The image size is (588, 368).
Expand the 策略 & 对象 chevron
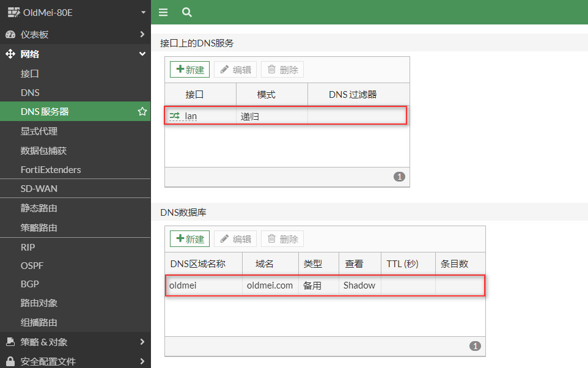pos(142,342)
